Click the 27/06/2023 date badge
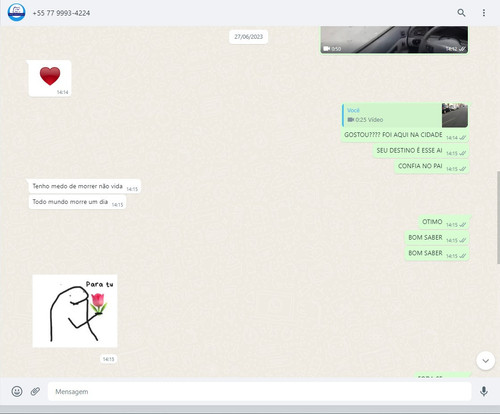This screenshot has height=414, width=500. tap(248, 37)
